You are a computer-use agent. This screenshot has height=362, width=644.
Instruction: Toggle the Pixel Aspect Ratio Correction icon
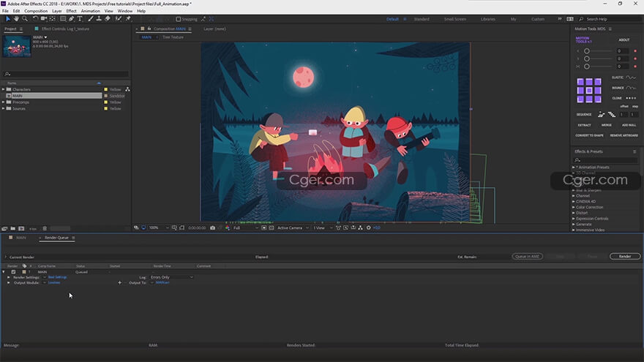pos(338,227)
